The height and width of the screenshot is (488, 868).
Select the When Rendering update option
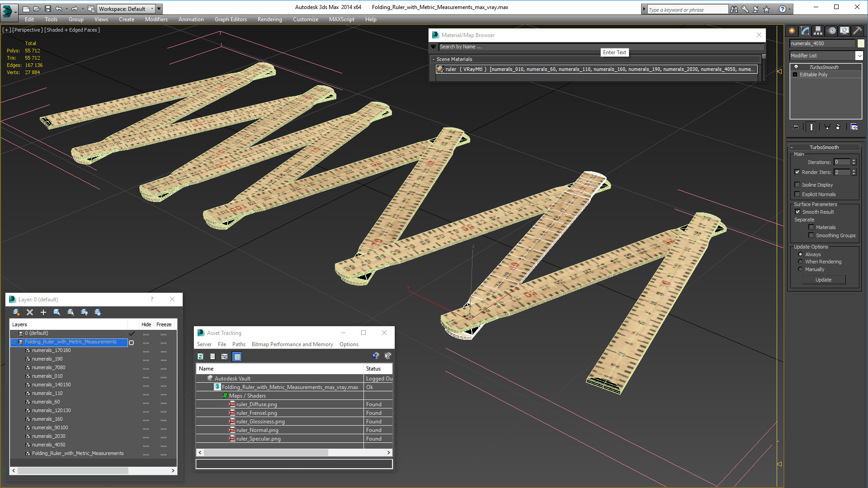coord(800,262)
